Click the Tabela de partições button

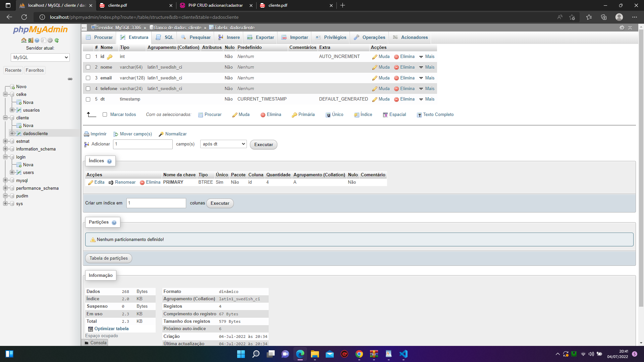click(109, 258)
